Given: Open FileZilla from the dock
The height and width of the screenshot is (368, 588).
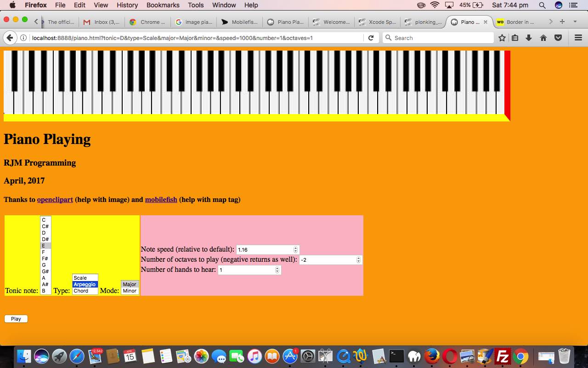Looking at the screenshot, I should click(x=503, y=356).
